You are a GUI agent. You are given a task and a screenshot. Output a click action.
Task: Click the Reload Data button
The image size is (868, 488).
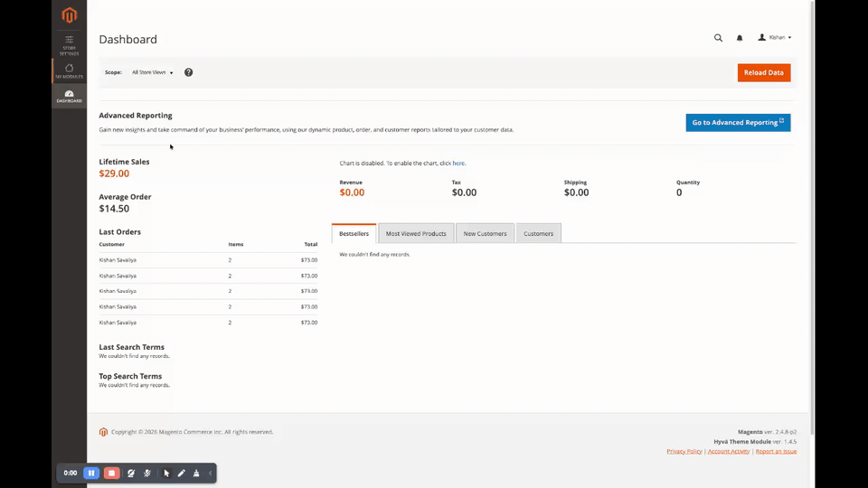[764, 72]
